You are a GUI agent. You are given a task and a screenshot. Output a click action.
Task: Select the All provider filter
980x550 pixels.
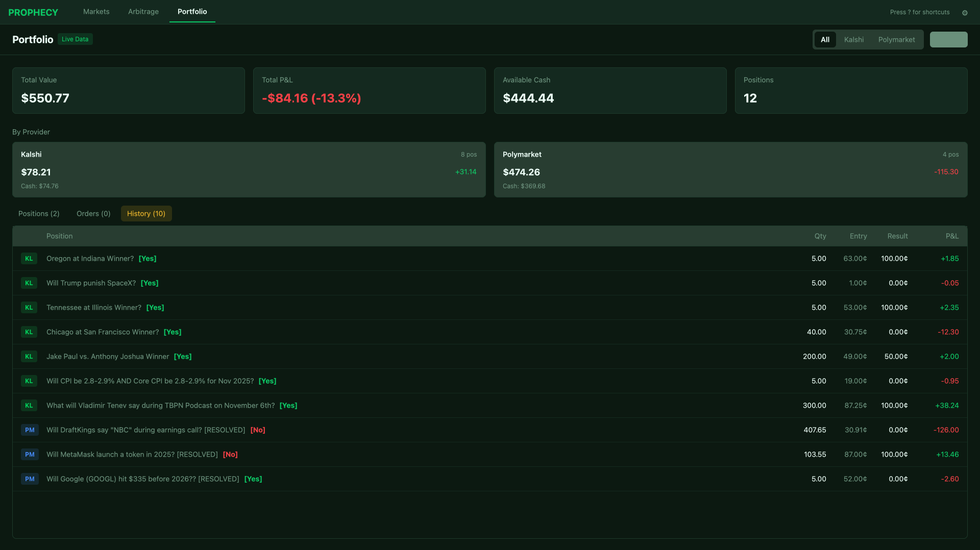(825, 39)
